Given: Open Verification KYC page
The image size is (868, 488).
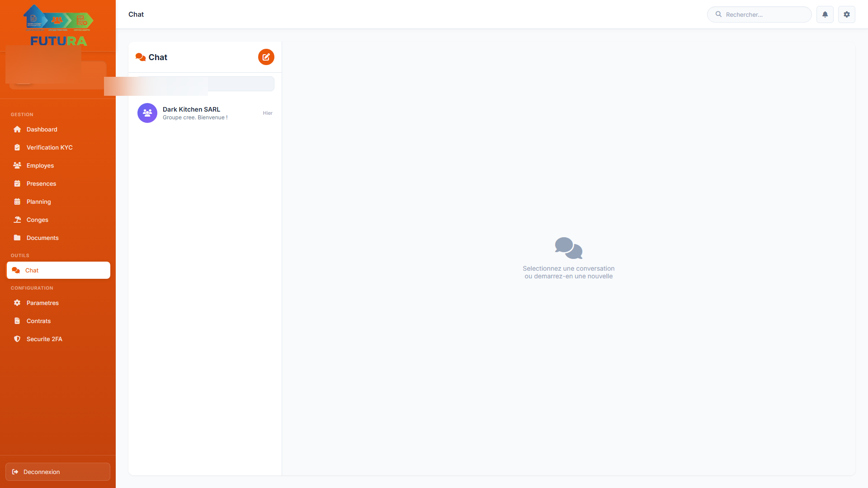Looking at the screenshot, I should tap(49, 147).
